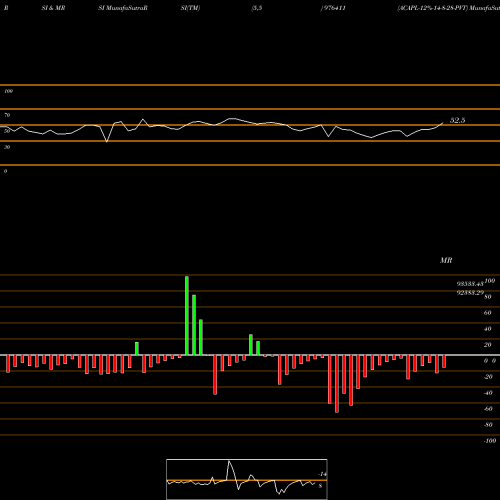
Task: Click the -14 label in mini chart
Action: (322, 474)
